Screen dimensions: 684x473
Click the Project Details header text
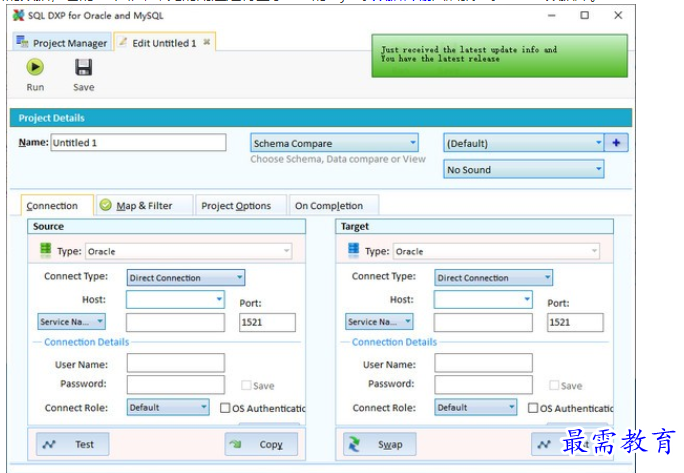(51, 118)
